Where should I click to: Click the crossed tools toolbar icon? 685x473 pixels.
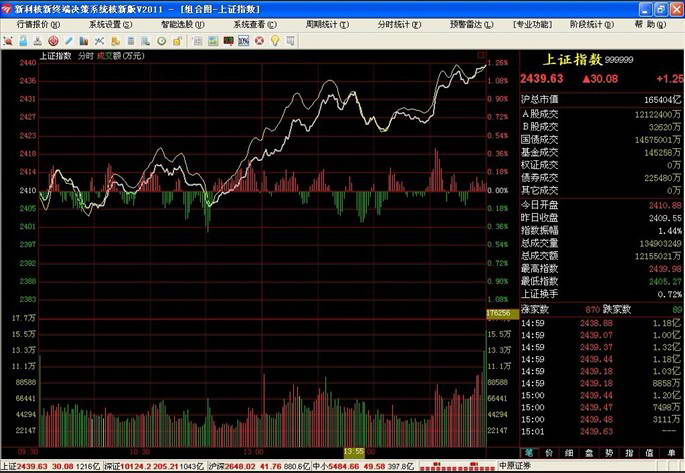[99, 41]
